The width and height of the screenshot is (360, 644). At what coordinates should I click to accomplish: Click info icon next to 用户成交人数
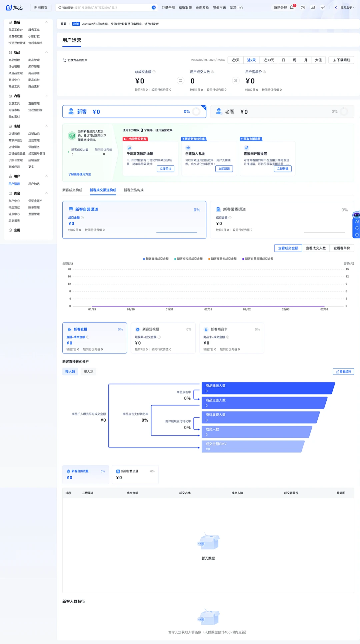(x=213, y=72)
